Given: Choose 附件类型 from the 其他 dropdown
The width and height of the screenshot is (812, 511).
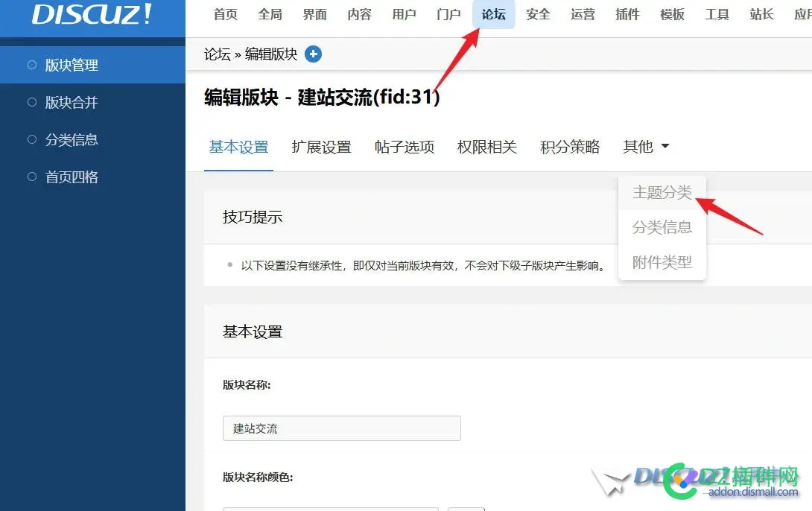Looking at the screenshot, I should pyautogui.click(x=662, y=262).
